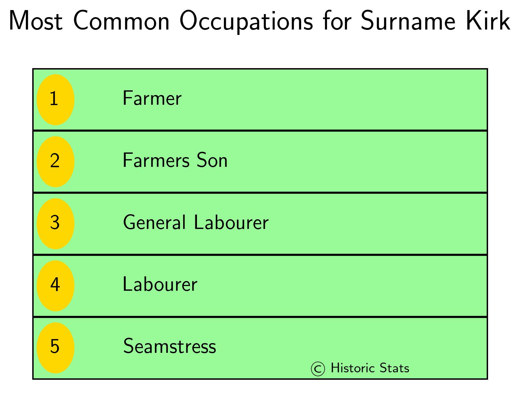Click the copyright symbol icon
This screenshot has height=420, width=523.
coord(318,369)
